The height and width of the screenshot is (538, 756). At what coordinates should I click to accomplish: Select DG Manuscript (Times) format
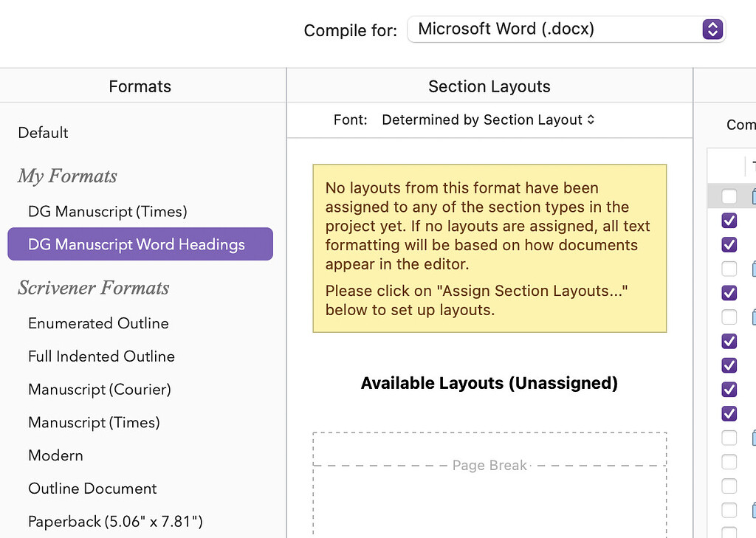point(108,212)
